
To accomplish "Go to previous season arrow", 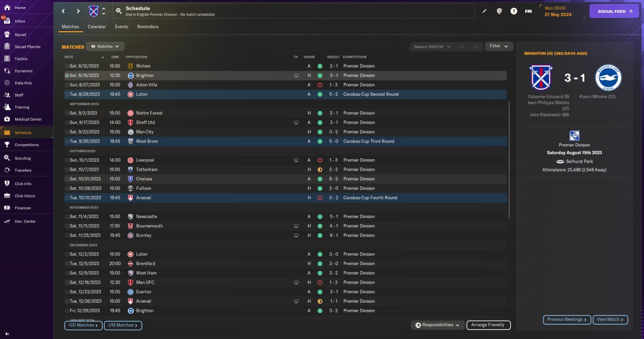I will (462, 46).
